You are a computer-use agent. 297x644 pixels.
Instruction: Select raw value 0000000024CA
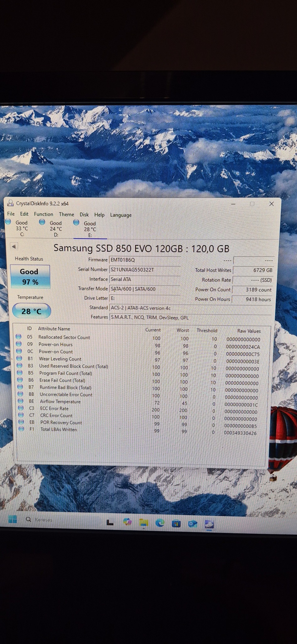click(243, 347)
